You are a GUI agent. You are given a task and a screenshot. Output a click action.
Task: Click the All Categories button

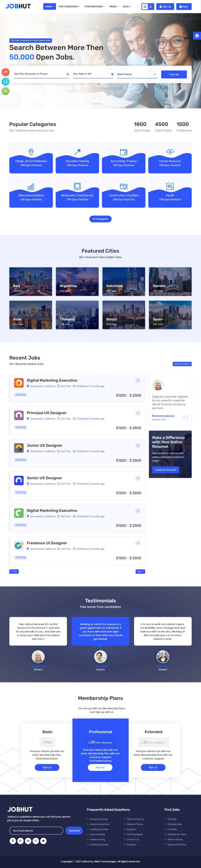100,219
